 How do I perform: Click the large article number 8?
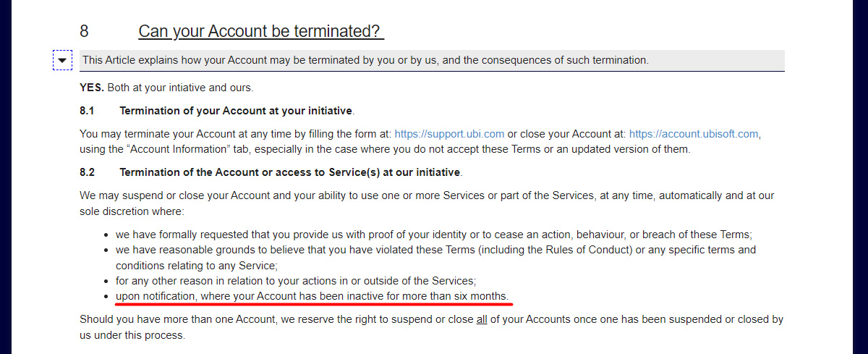[84, 32]
